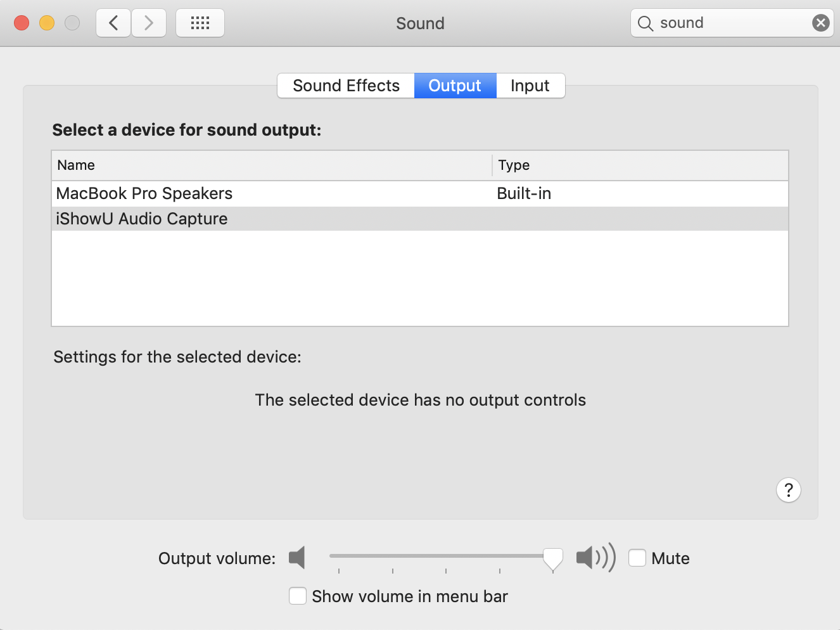Clear the search field with X icon
The width and height of the screenshot is (840, 630).
pos(820,23)
